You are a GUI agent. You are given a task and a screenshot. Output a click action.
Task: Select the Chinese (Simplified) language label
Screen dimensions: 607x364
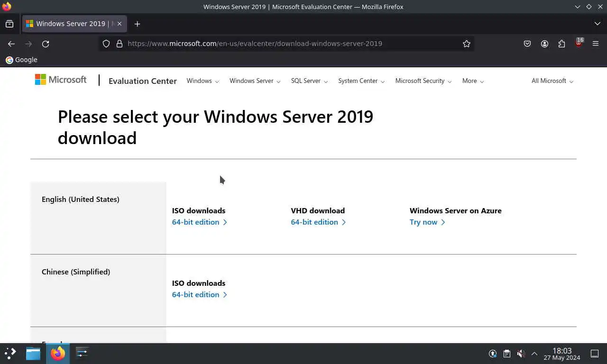tap(76, 272)
